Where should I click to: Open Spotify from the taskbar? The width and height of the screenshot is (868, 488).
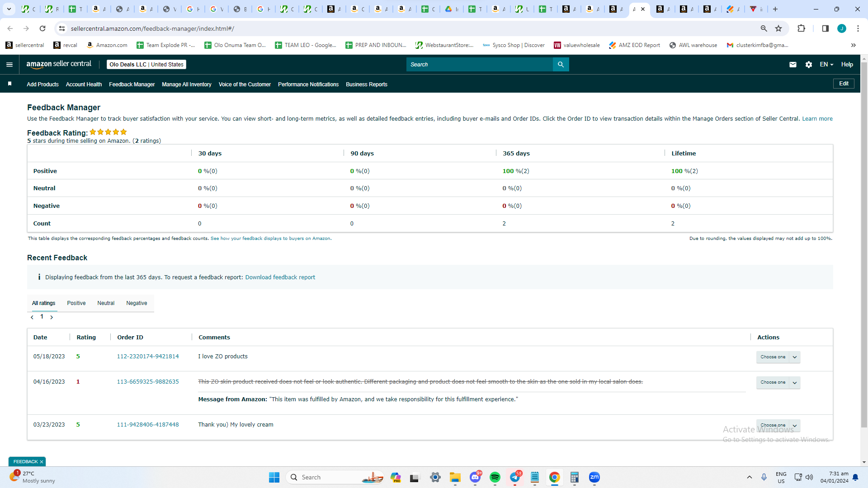click(495, 477)
